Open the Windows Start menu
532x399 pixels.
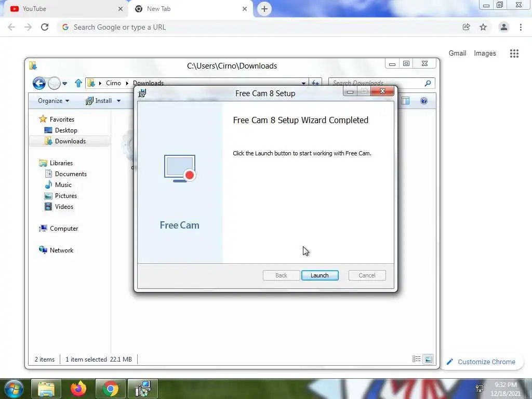pyautogui.click(x=14, y=389)
